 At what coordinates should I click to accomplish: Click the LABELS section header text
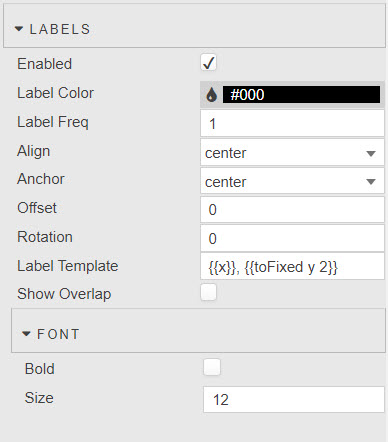(60, 29)
